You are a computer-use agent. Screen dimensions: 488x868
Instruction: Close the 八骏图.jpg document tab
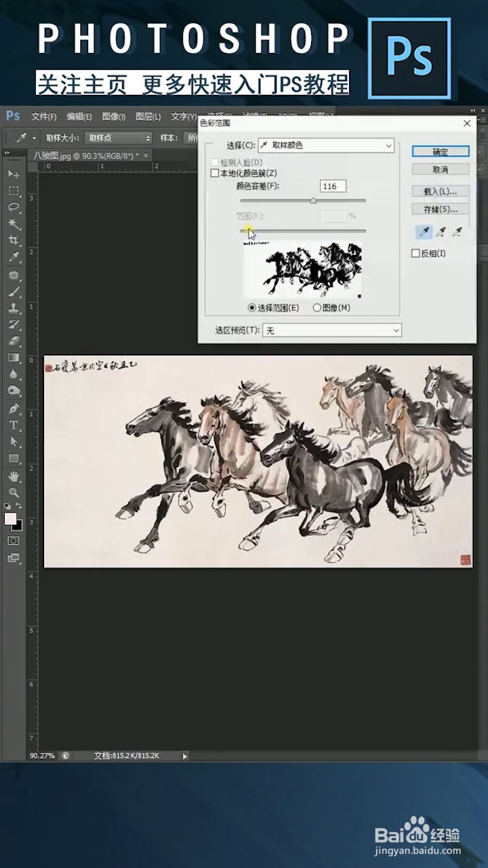tap(146, 156)
